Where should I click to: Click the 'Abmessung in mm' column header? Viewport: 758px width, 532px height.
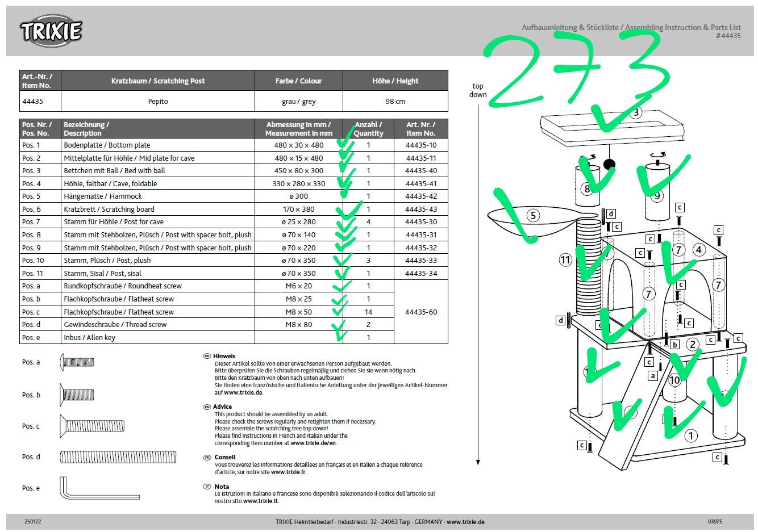point(298,129)
